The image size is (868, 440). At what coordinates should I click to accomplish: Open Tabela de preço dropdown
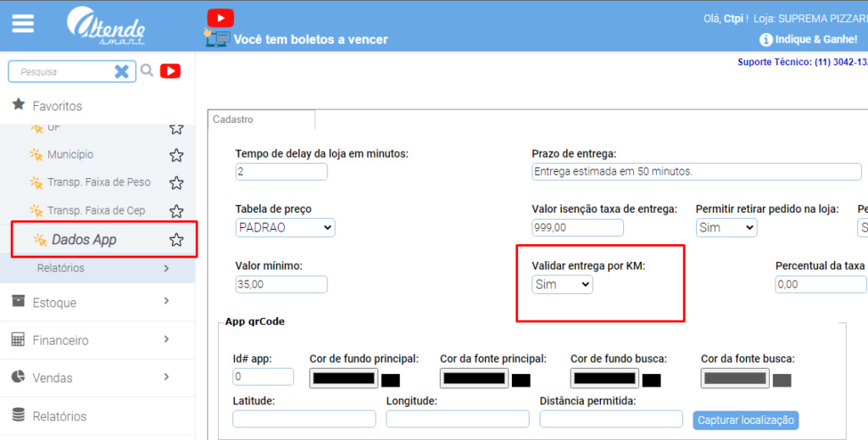pyautogui.click(x=285, y=227)
